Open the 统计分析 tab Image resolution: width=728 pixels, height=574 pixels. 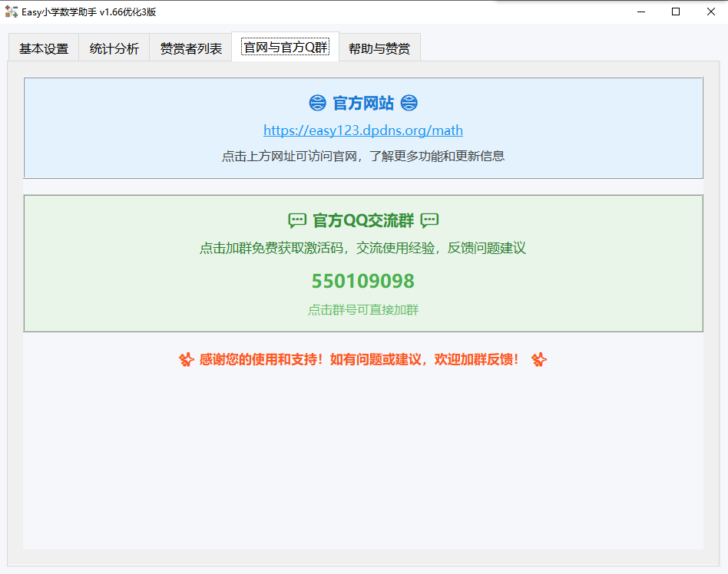pyautogui.click(x=113, y=47)
